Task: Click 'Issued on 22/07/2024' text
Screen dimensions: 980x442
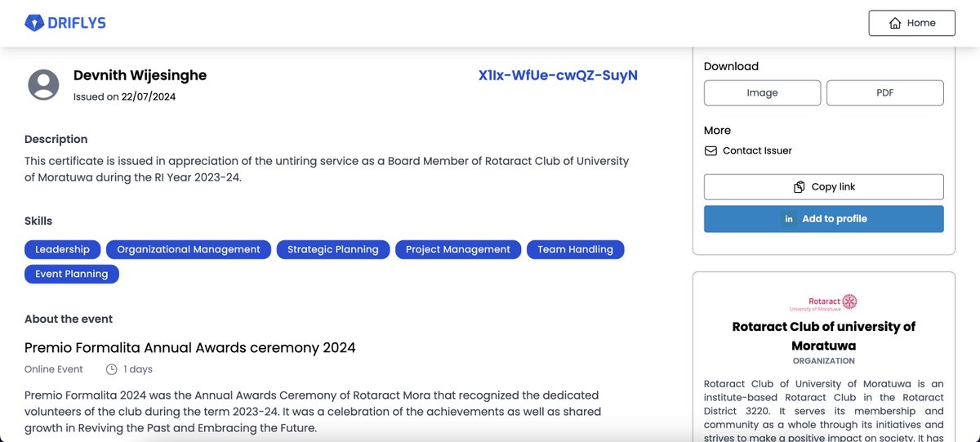Action: pyautogui.click(x=124, y=96)
